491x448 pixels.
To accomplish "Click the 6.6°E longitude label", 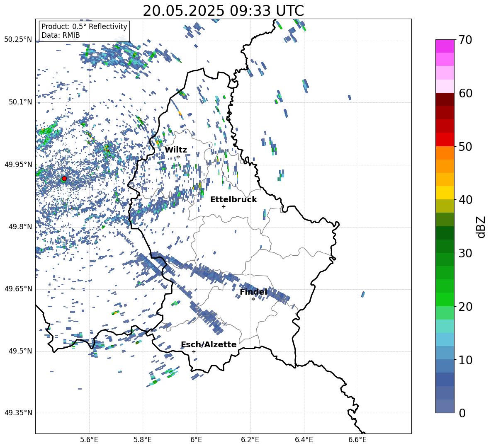I will click(x=357, y=440).
